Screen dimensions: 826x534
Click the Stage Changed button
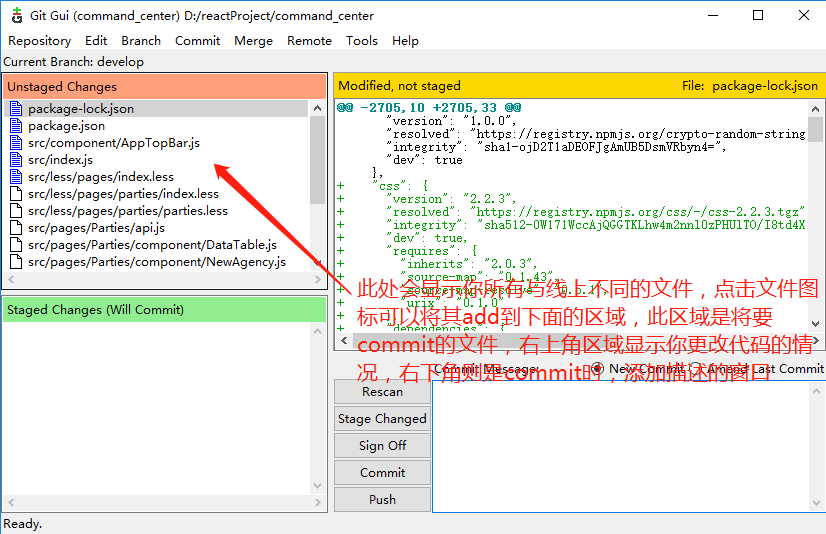point(382,419)
